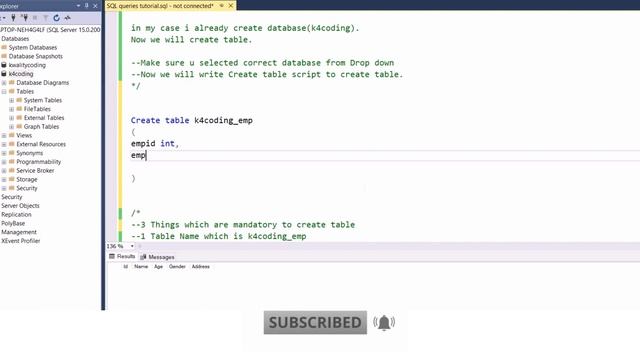Click the k4coding database icon
The width and height of the screenshot is (640, 360).
click(x=4, y=74)
